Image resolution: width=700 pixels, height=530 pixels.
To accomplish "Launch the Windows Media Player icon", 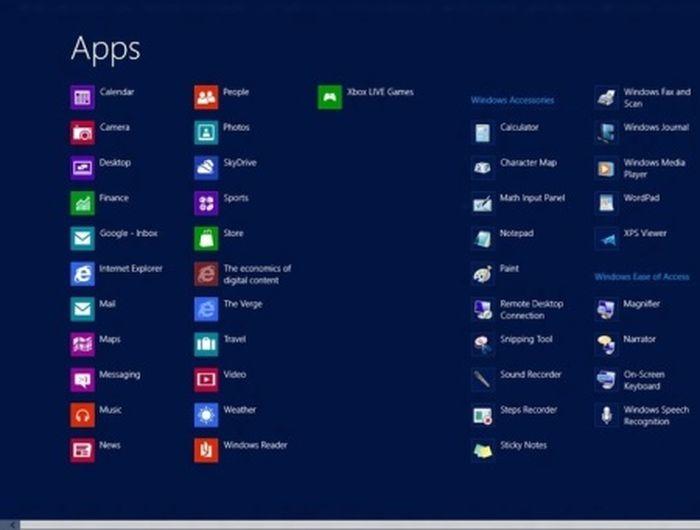I will pyautogui.click(x=606, y=168).
